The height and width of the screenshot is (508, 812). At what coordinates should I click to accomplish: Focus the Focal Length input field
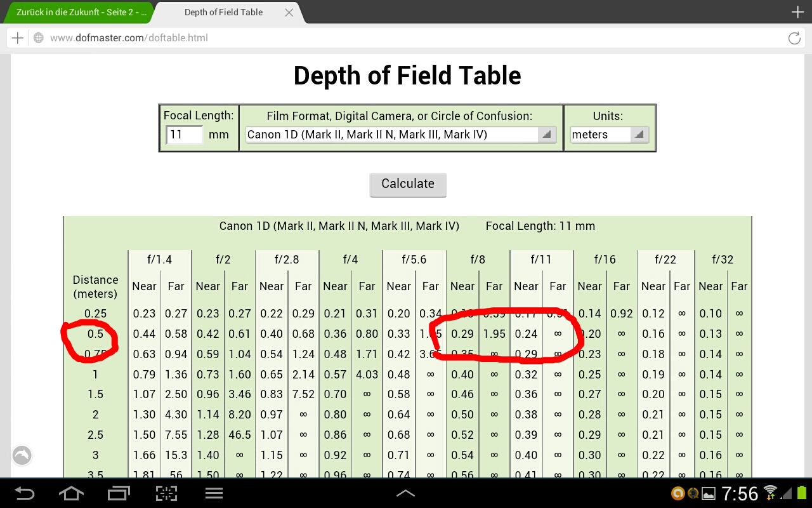point(184,135)
